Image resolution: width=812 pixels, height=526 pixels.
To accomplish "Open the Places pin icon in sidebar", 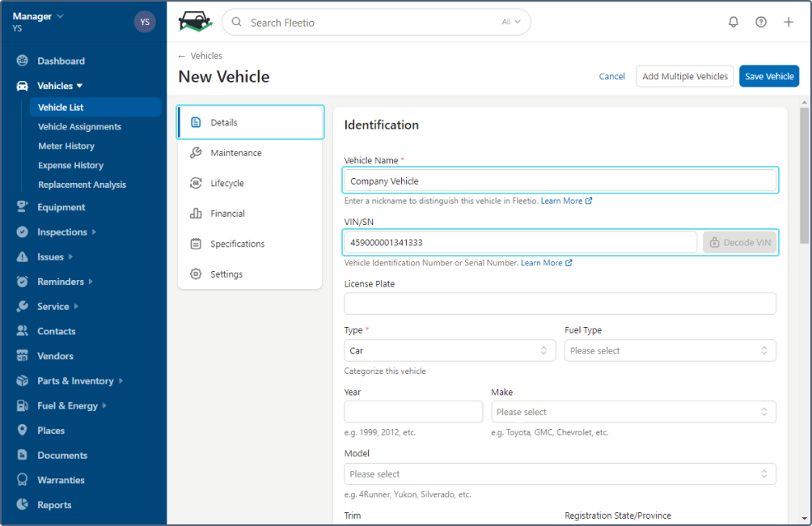I will pyautogui.click(x=22, y=431).
